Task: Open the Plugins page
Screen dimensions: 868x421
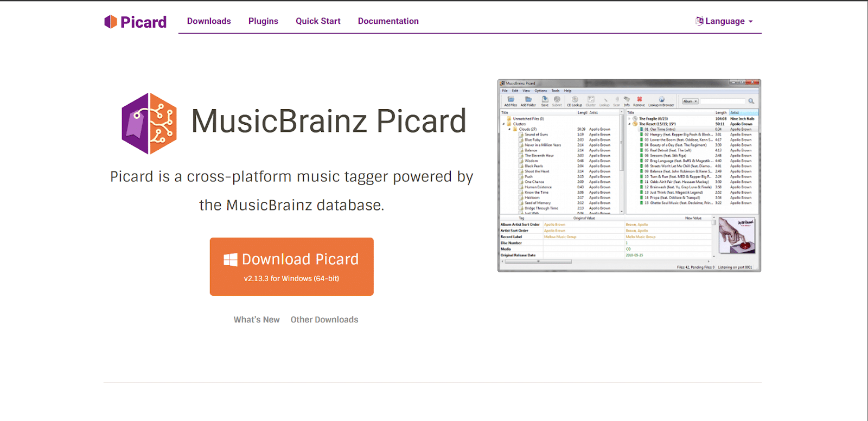Action: 263,21
